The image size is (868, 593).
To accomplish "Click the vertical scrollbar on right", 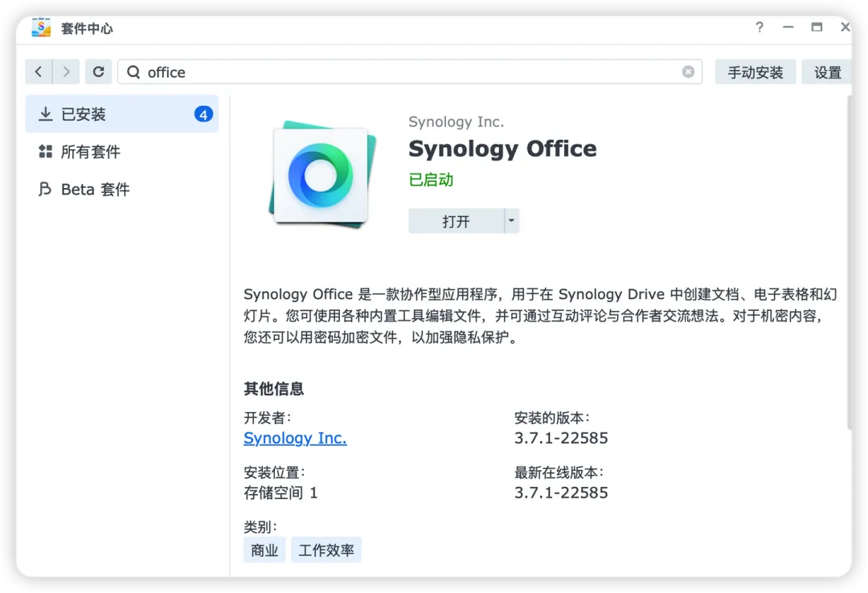I will click(x=850, y=263).
